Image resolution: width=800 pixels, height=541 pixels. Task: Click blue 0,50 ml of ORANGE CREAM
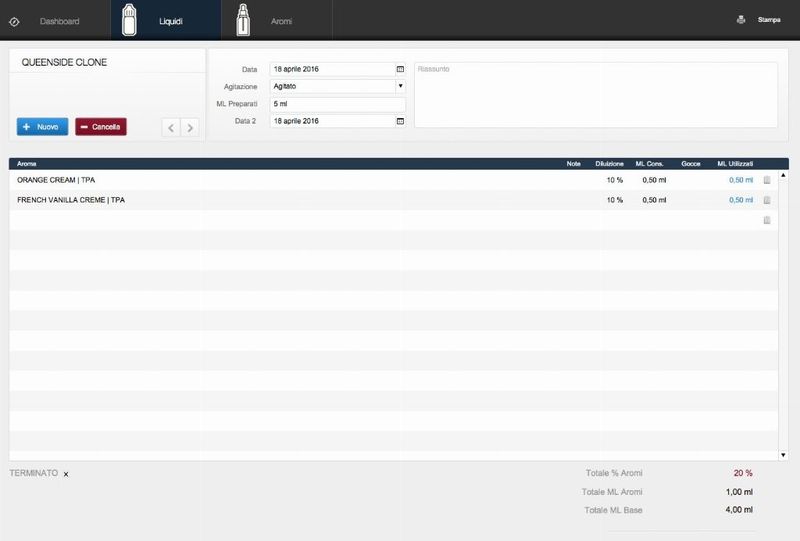coord(741,180)
